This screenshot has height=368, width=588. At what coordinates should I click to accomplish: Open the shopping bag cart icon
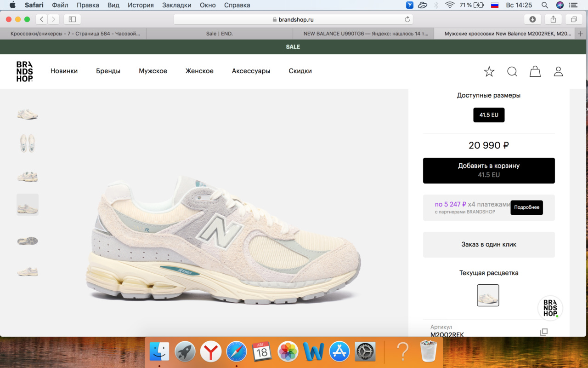535,71
